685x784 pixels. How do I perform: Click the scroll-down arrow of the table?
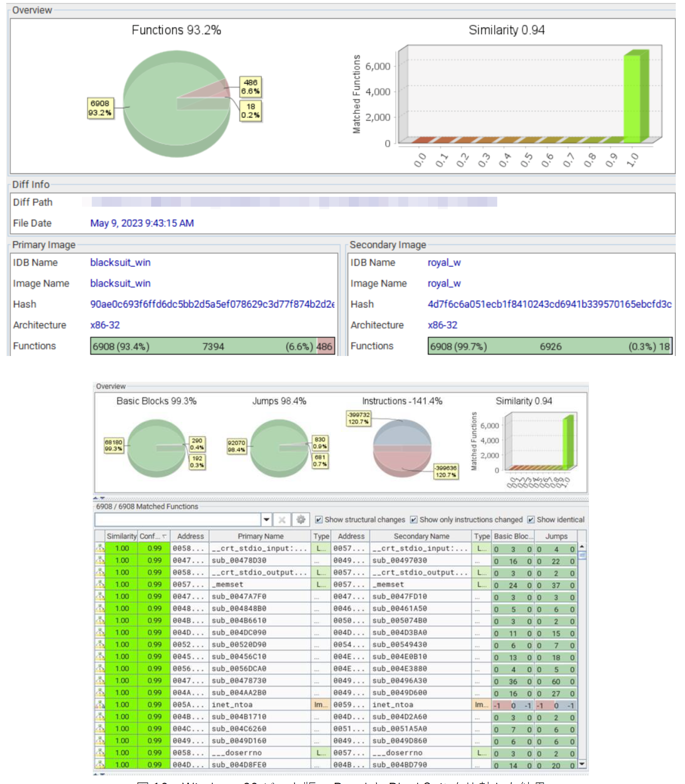582,764
